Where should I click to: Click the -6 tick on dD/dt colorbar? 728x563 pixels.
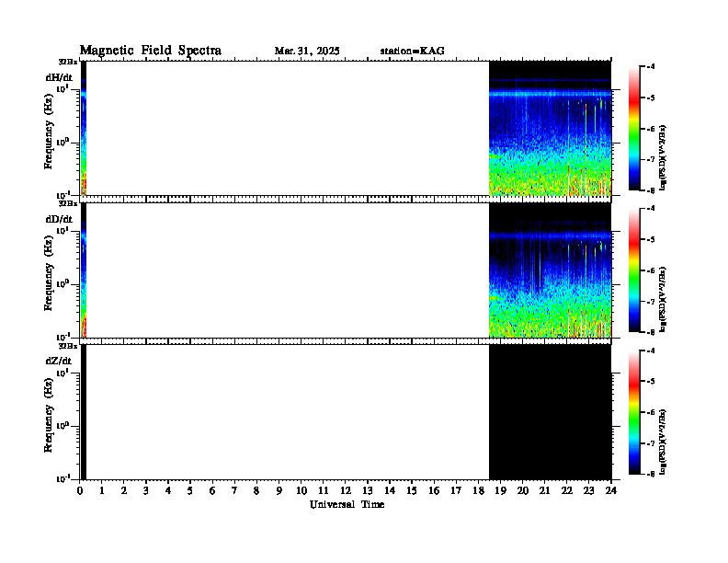coord(651,270)
